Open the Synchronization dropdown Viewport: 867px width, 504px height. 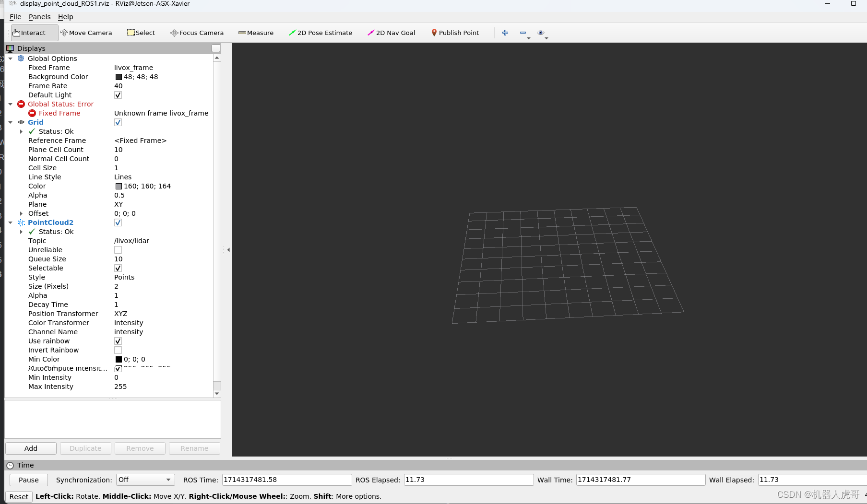tap(144, 480)
